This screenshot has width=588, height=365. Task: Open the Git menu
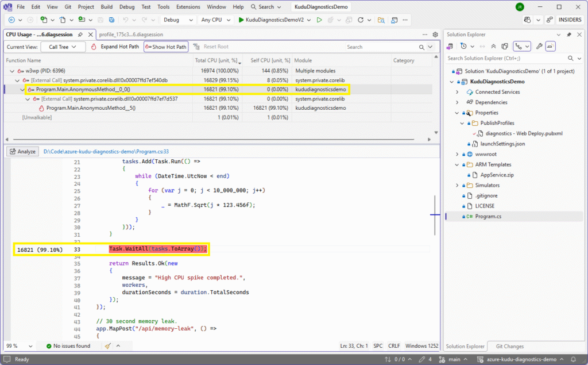(x=68, y=7)
